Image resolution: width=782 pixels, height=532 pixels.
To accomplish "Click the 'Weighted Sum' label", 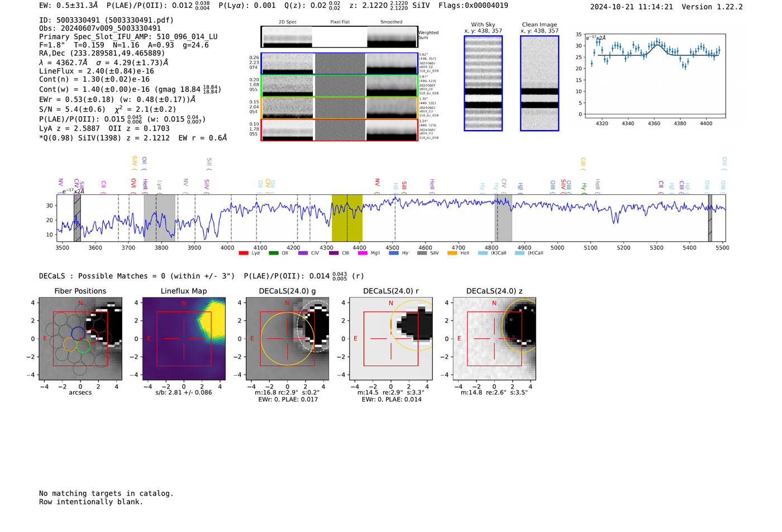I will click(x=428, y=35).
